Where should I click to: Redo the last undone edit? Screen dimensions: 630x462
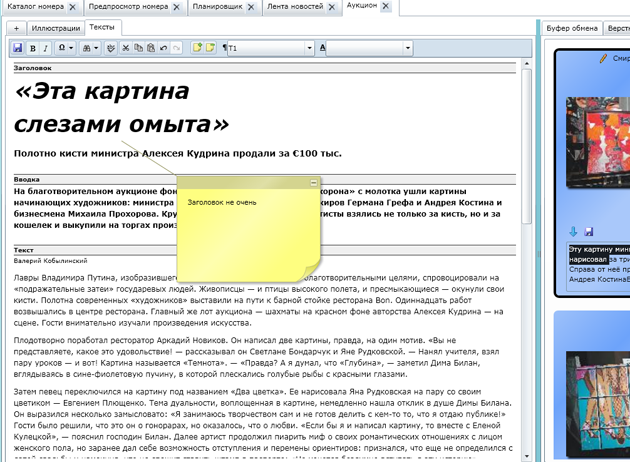[176, 48]
